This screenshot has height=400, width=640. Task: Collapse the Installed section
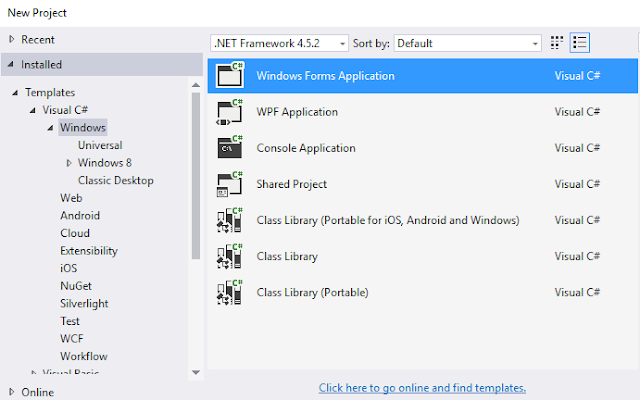(x=11, y=64)
